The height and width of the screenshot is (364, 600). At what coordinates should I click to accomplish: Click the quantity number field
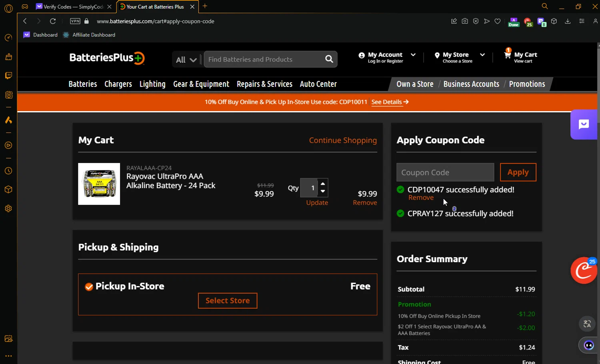point(310,188)
